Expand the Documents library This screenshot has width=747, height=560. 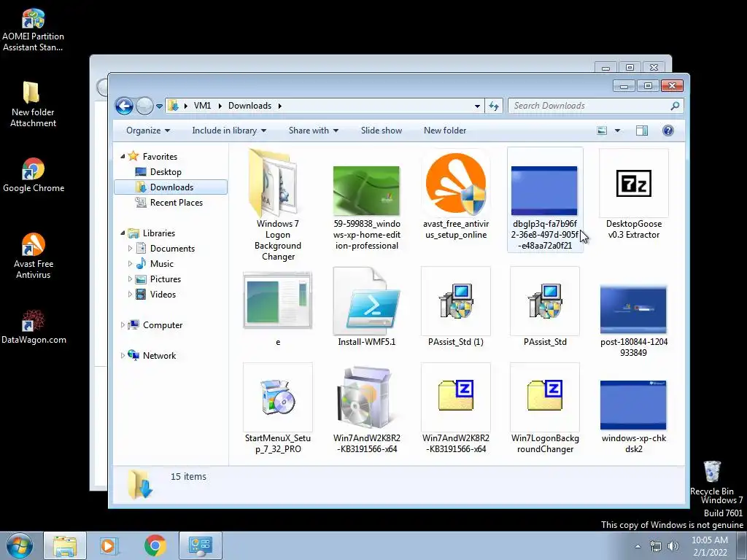(x=130, y=248)
